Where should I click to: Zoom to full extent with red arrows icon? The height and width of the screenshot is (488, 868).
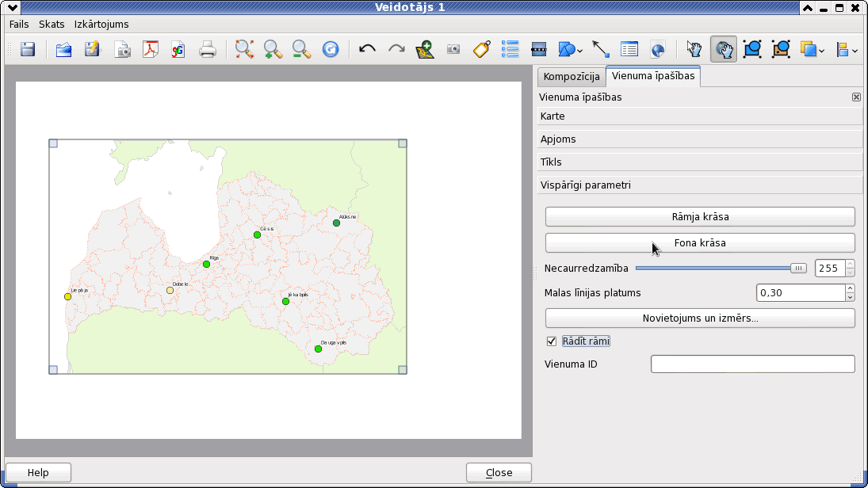click(244, 50)
